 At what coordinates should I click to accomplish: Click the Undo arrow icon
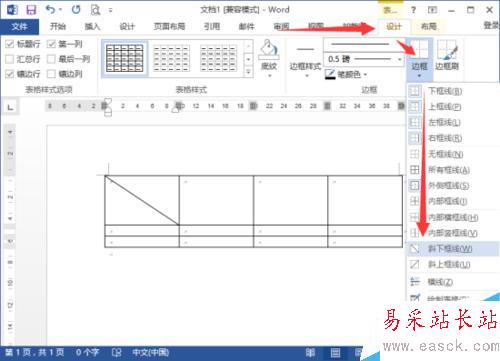pyautogui.click(x=50, y=9)
